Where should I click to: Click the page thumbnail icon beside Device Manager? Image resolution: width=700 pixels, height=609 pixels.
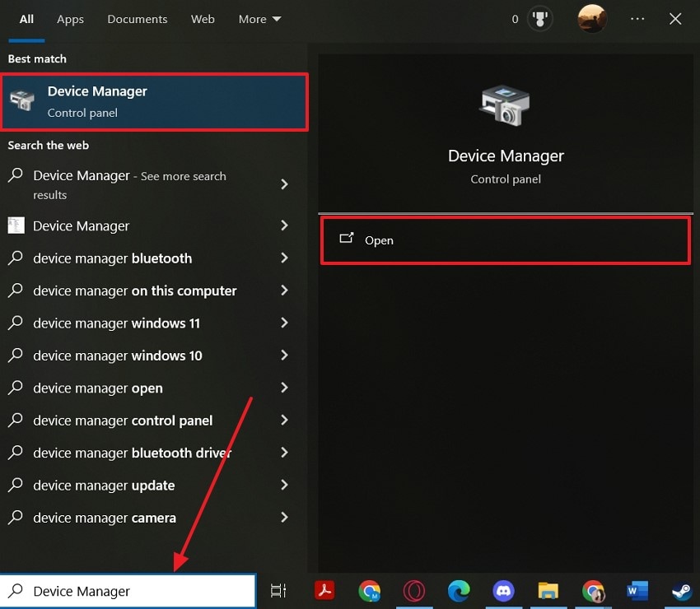(16, 225)
